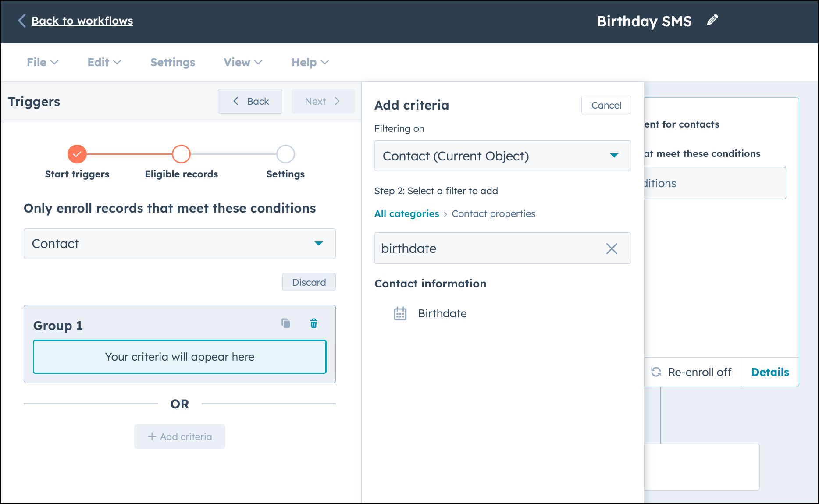
Task: Select the Settings step circle in the stepper
Action: click(285, 154)
